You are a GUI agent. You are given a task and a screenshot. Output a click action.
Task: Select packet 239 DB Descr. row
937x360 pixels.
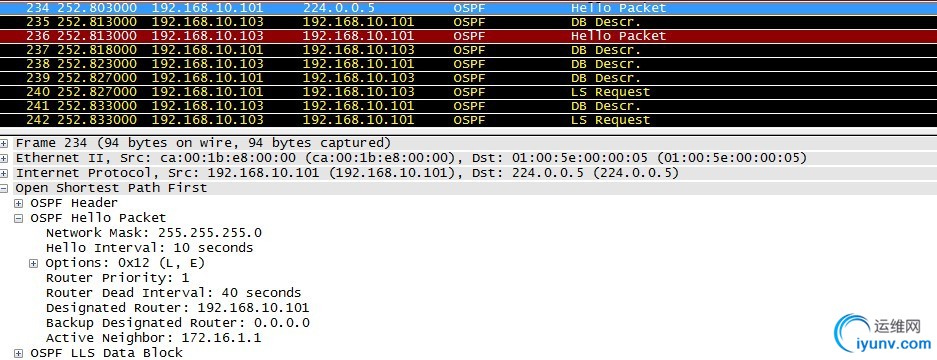pyautogui.click(x=468, y=78)
